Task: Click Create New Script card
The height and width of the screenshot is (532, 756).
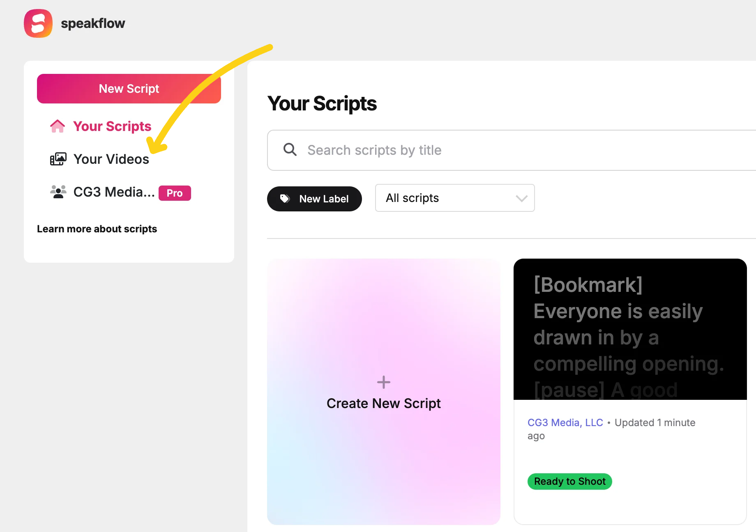Action: tap(384, 392)
